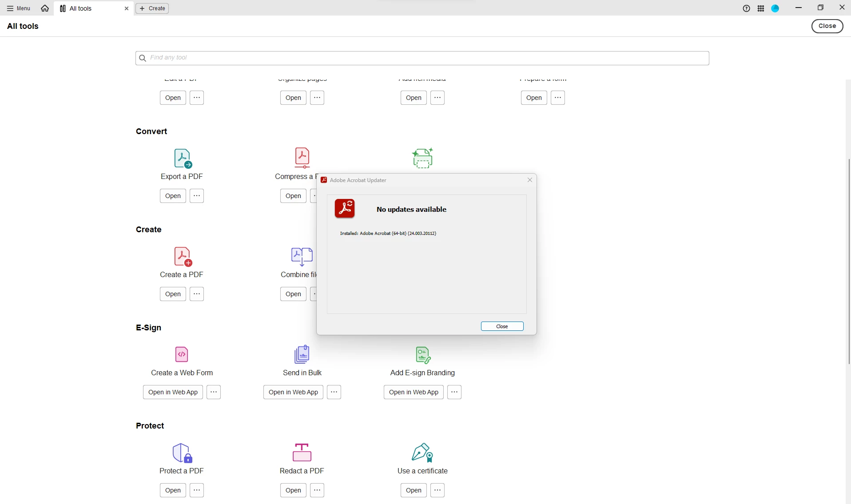Click the Protect a PDF shield icon
This screenshot has width=851, height=504.
182,453
